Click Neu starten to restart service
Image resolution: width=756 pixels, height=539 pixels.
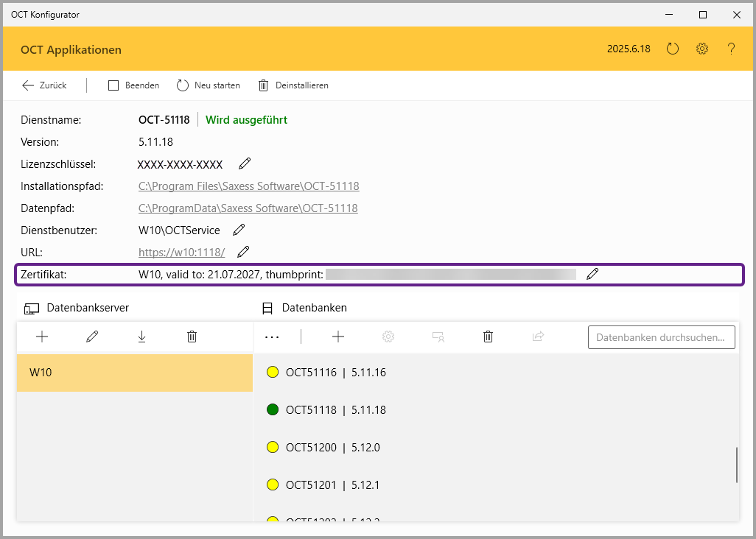(x=209, y=85)
